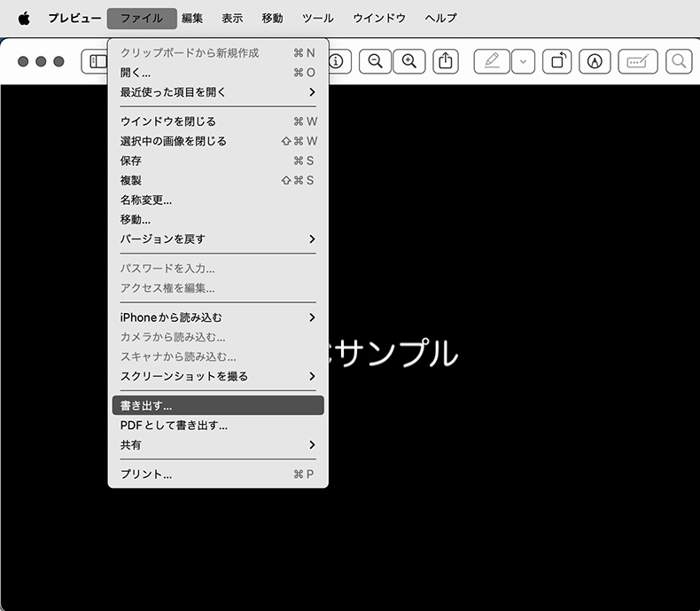Open the ツール menu
Viewport: 700px width, 611px height.
[318, 19]
